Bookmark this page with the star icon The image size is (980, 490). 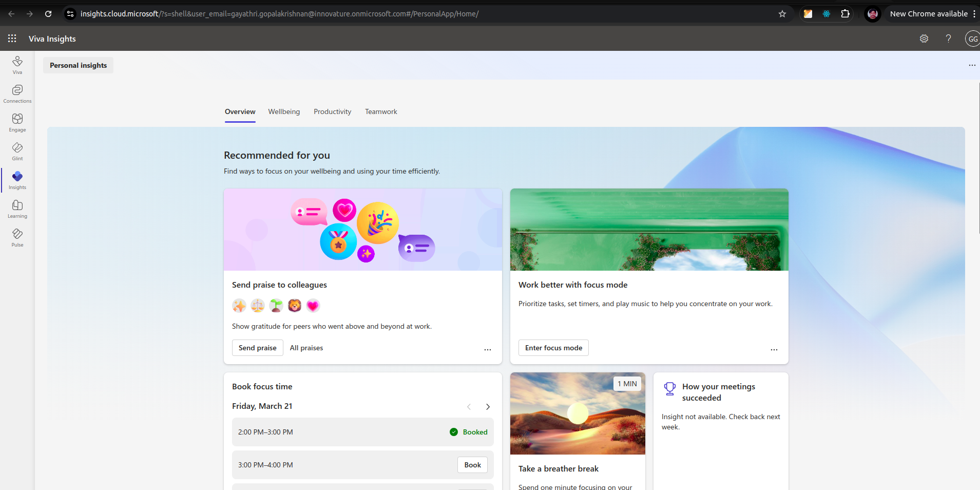point(782,14)
